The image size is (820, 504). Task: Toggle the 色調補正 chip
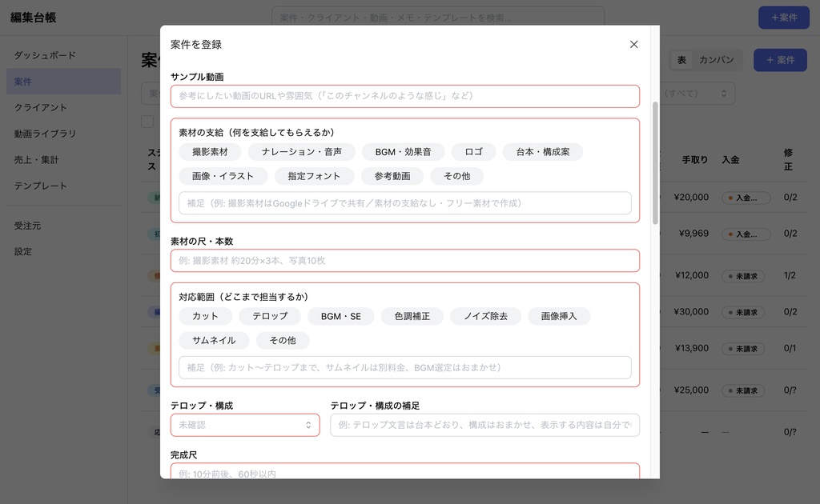412,317
